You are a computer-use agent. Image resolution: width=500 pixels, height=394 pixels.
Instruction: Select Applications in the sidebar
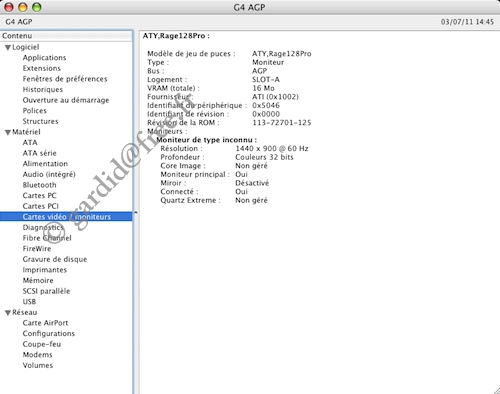(44, 58)
